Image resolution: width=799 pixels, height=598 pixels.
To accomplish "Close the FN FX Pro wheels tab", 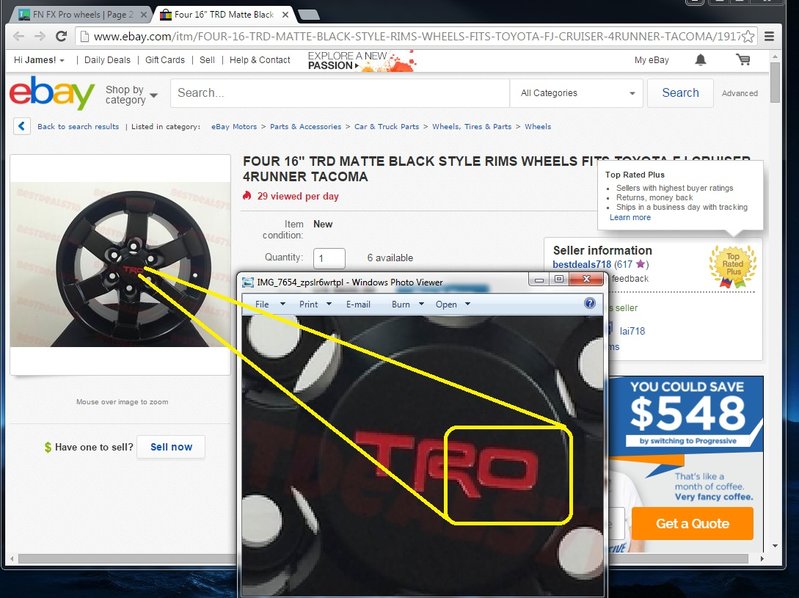I will point(144,15).
